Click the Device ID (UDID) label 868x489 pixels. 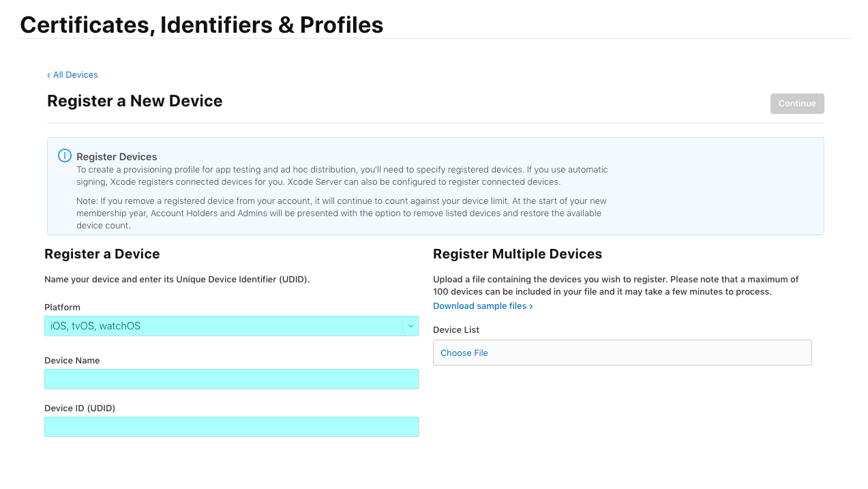pos(80,409)
